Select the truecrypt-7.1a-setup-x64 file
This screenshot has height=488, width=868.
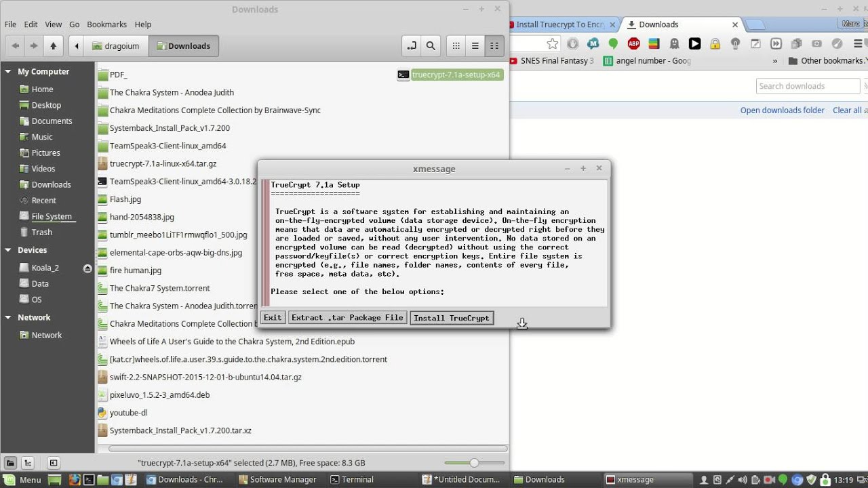(450, 75)
